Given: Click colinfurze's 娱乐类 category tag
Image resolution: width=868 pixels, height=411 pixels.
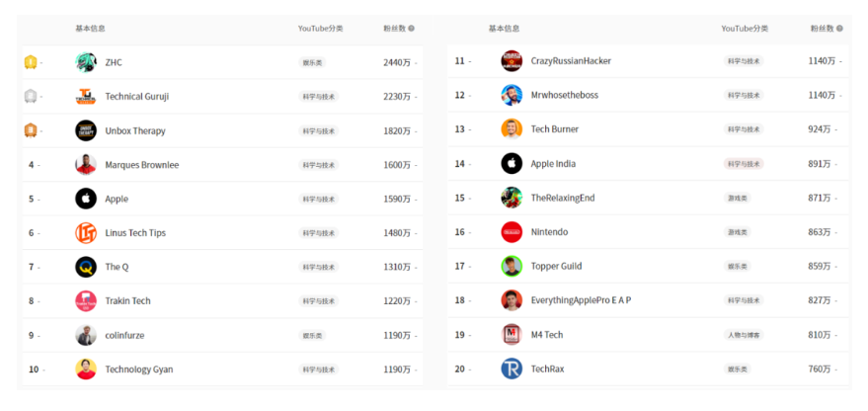Looking at the screenshot, I should click(312, 335).
